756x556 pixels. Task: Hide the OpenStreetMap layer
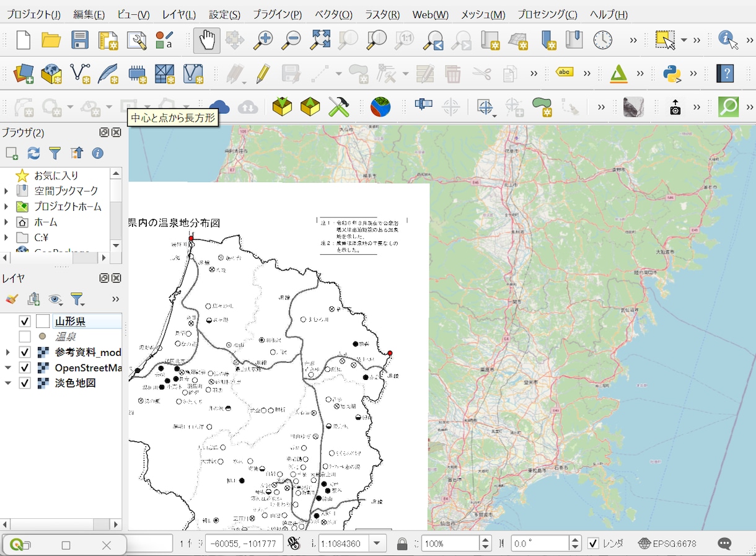[25, 368]
